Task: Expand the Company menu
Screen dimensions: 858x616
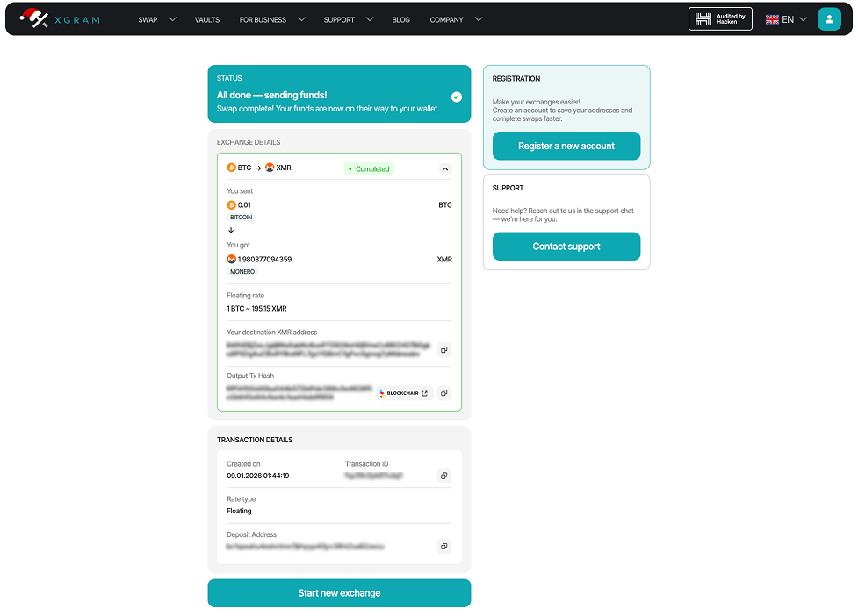Action: click(x=455, y=19)
